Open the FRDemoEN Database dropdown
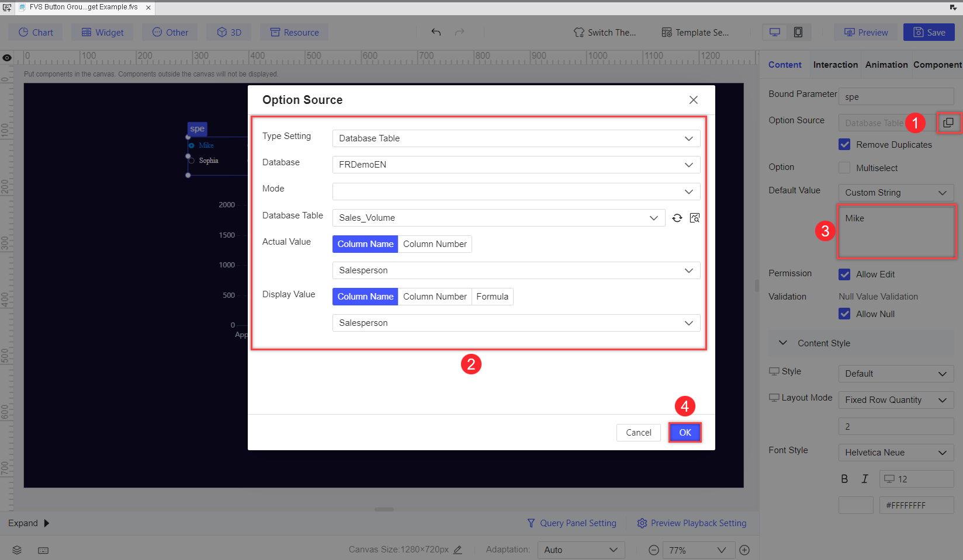This screenshot has height=560, width=963. tap(517, 165)
